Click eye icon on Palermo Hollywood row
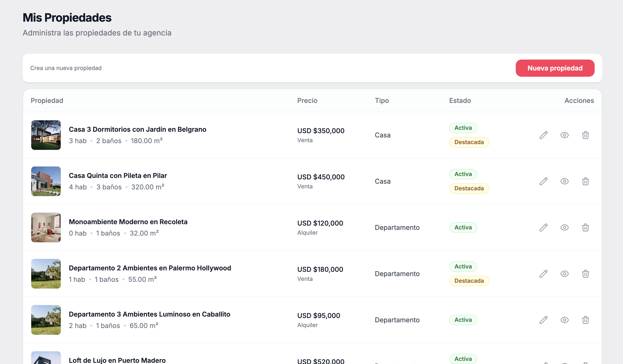The height and width of the screenshot is (364, 623). (x=564, y=274)
